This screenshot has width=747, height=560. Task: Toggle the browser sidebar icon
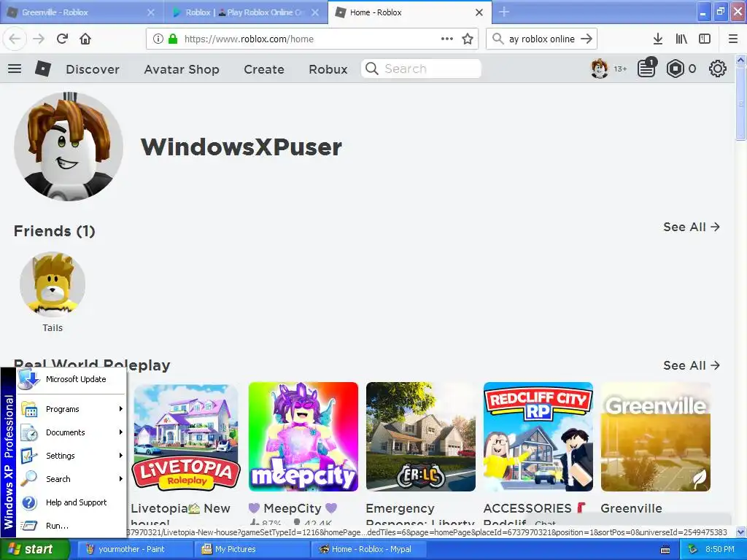point(705,39)
